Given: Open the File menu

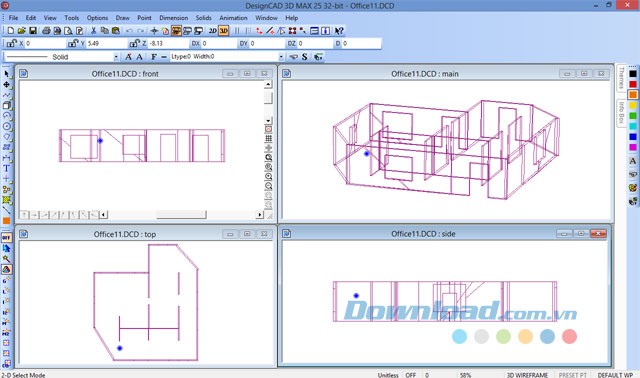Looking at the screenshot, I should (x=13, y=18).
